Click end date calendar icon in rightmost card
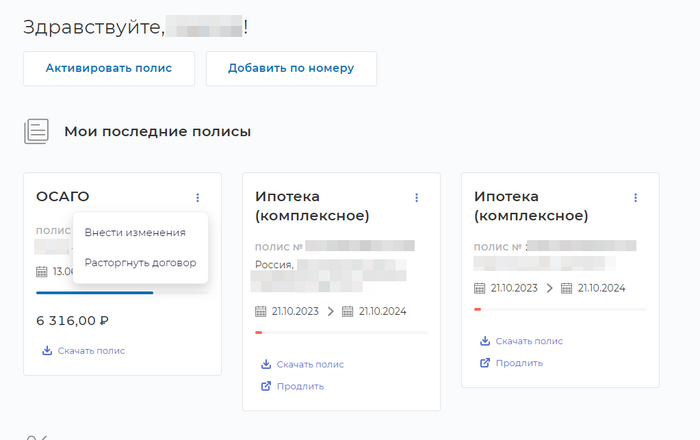700x440 pixels. click(x=566, y=288)
